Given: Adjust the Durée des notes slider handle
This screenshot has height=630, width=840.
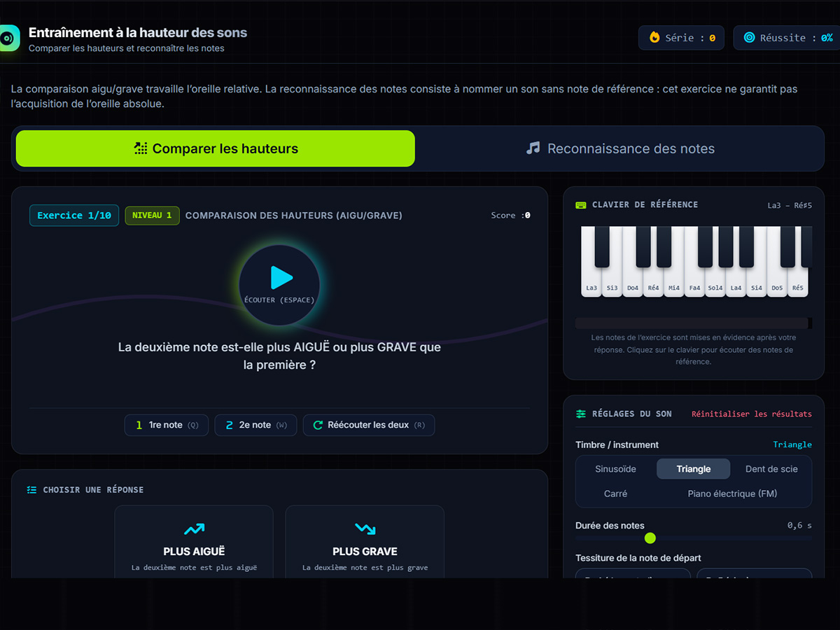Looking at the screenshot, I should (x=650, y=538).
